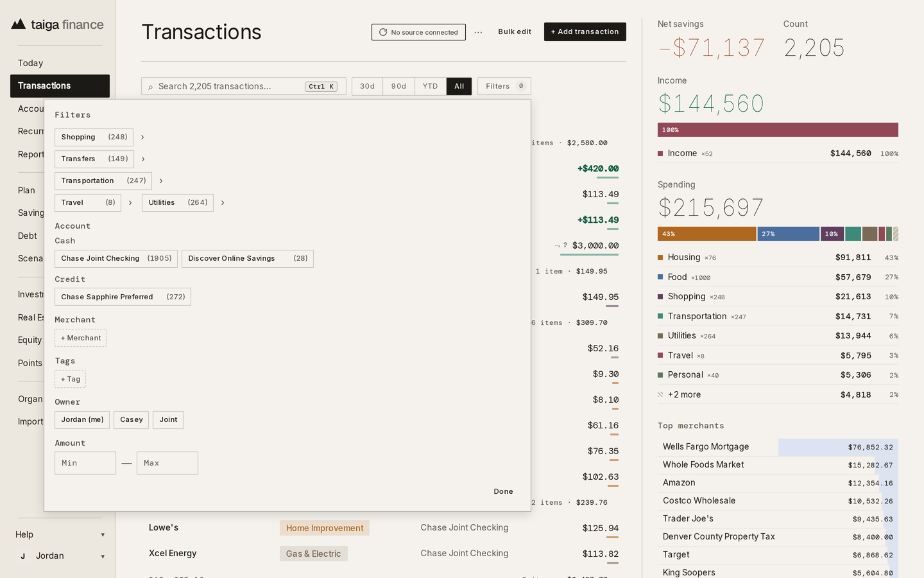Click Wells Fargo Mortgage in top merchants
The image size is (924, 578).
(x=778, y=447)
